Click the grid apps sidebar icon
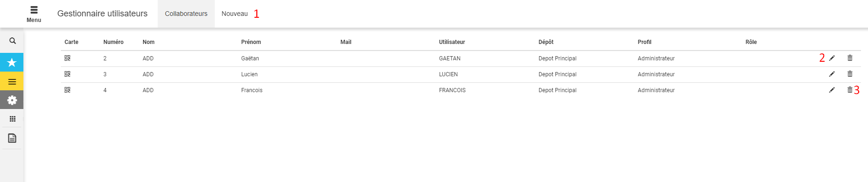This screenshot has width=868, height=182. pyautogui.click(x=13, y=119)
